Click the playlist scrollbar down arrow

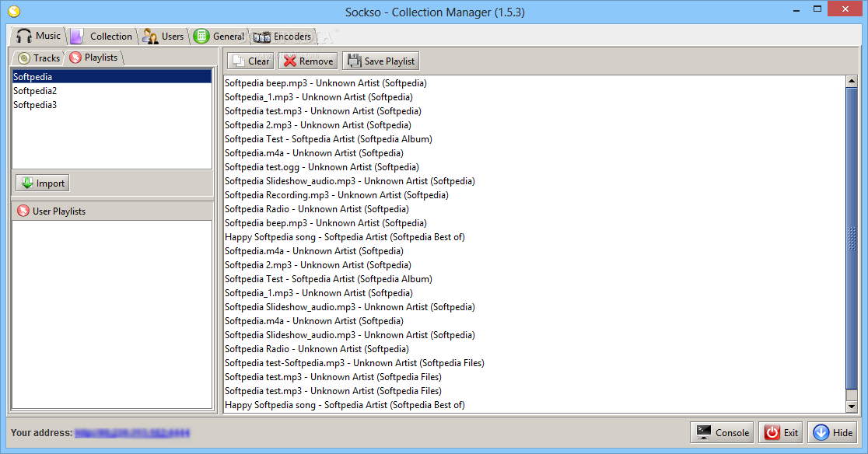[x=852, y=407]
